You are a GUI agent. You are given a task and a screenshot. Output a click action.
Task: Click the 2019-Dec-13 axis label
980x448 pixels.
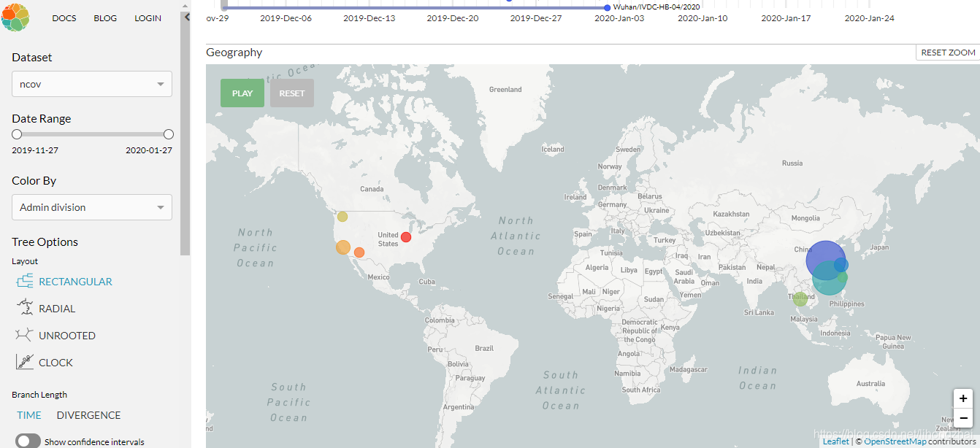pyautogui.click(x=370, y=18)
